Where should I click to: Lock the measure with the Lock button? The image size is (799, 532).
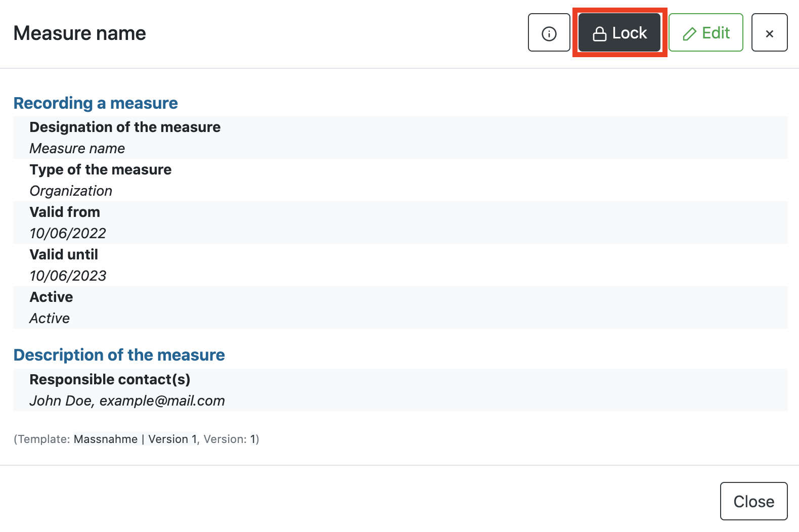click(x=619, y=33)
